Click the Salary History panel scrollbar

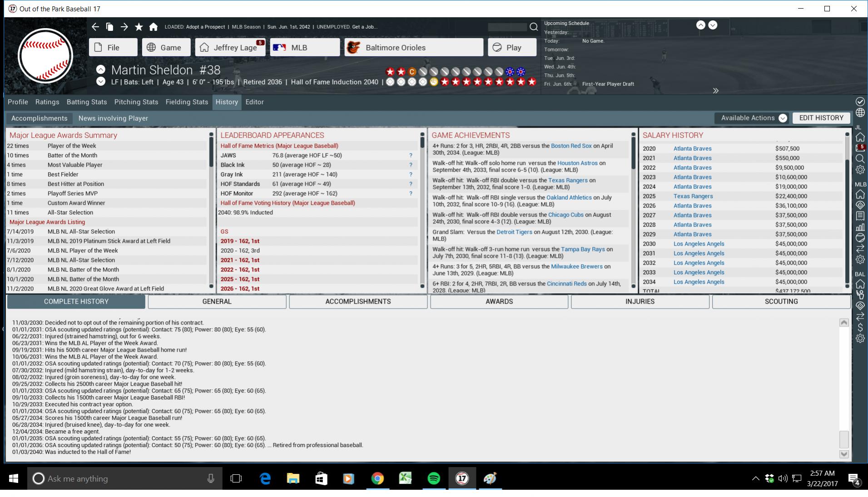(847, 210)
